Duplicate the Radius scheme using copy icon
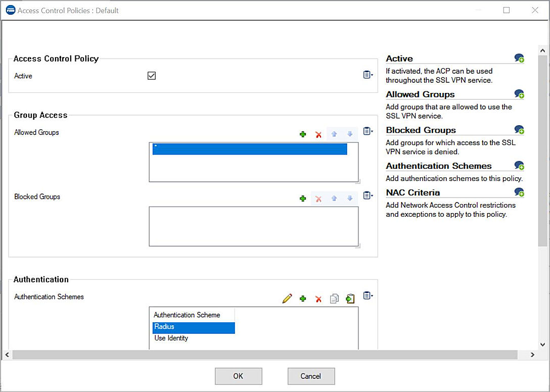The width and height of the screenshot is (550, 392). (334, 299)
